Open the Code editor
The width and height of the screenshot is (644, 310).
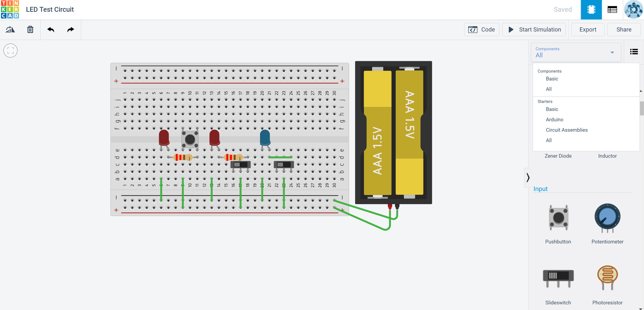tap(482, 29)
